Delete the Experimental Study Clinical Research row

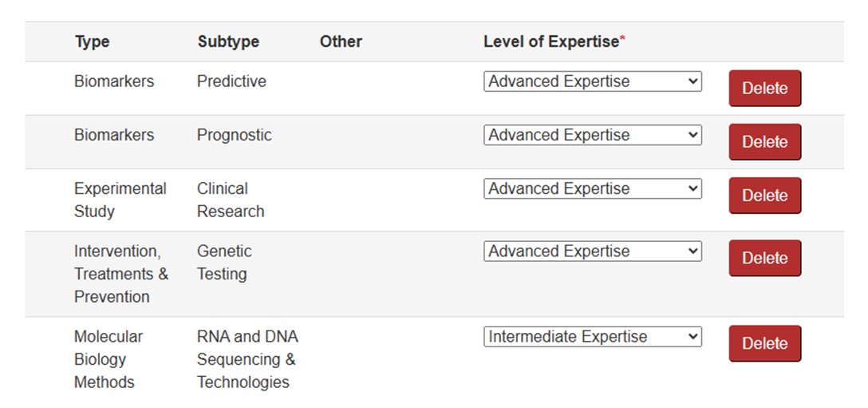point(764,196)
